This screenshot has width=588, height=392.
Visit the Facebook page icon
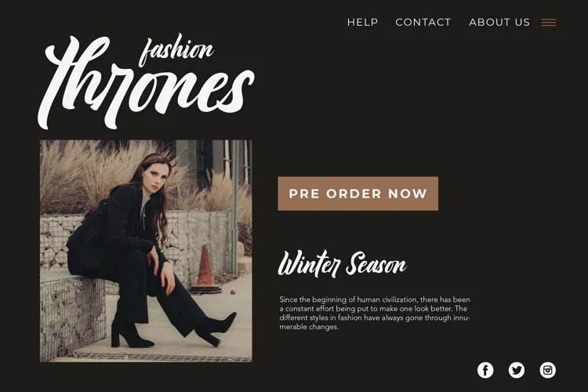[485, 370]
